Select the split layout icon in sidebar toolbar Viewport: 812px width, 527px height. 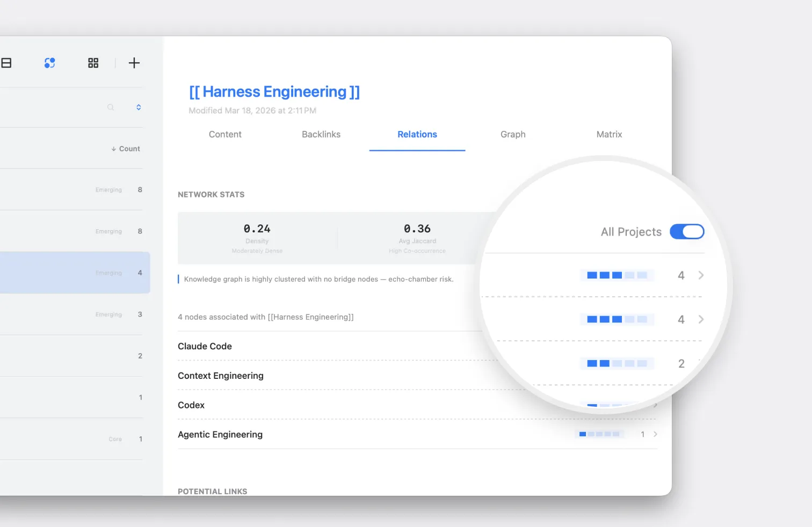coord(6,63)
